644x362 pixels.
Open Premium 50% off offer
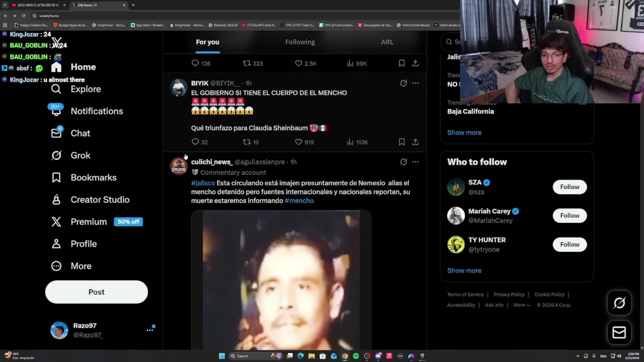pos(97,222)
